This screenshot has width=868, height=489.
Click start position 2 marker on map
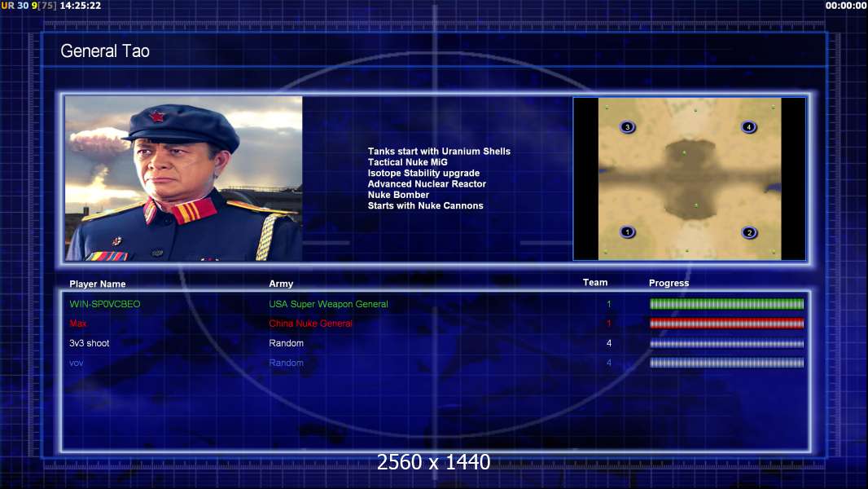(x=749, y=232)
